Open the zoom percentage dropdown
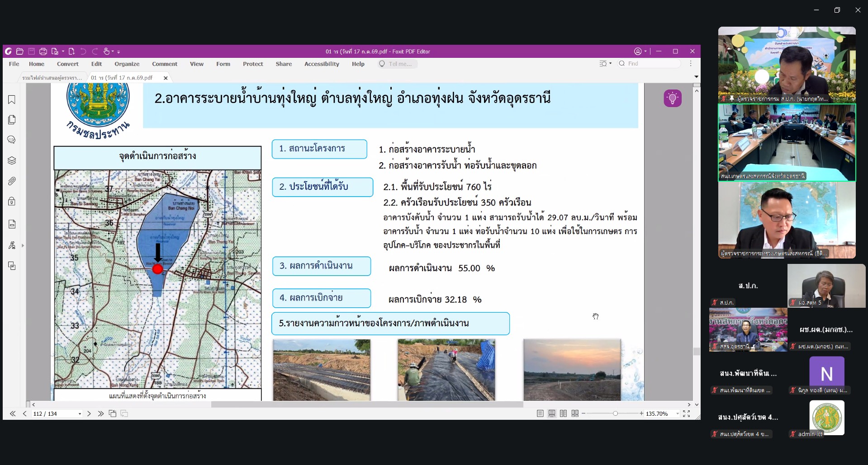The height and width of the screenshot is (465, 868). point(677,414)
